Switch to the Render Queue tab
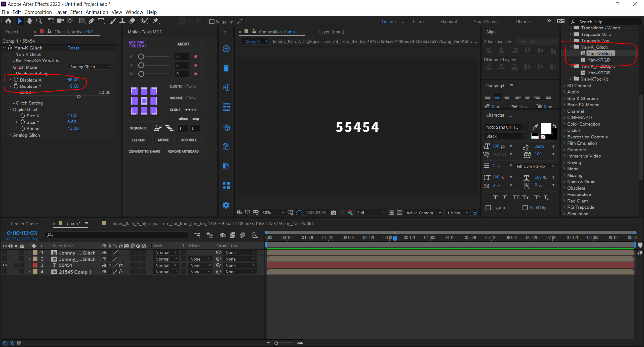 tap(24, 223)
